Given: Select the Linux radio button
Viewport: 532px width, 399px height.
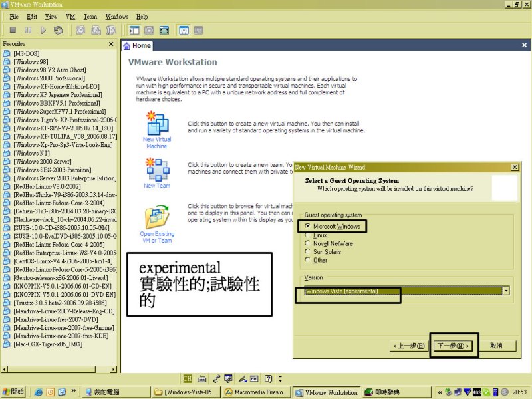Looking at the screenshot, I should (x=307, y=235).
